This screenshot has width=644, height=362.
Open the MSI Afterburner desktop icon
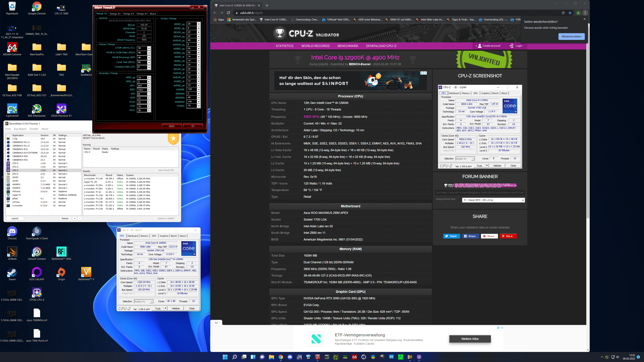coord(37,110)
